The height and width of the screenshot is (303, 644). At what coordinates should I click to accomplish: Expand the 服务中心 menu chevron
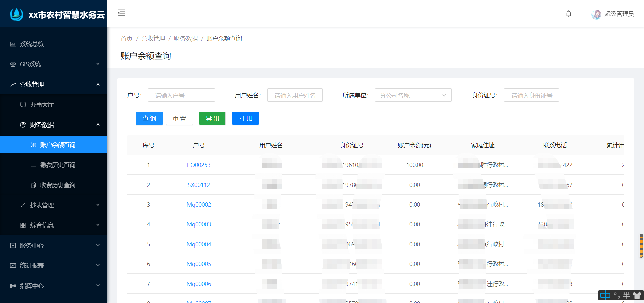(x=98, y=245)
